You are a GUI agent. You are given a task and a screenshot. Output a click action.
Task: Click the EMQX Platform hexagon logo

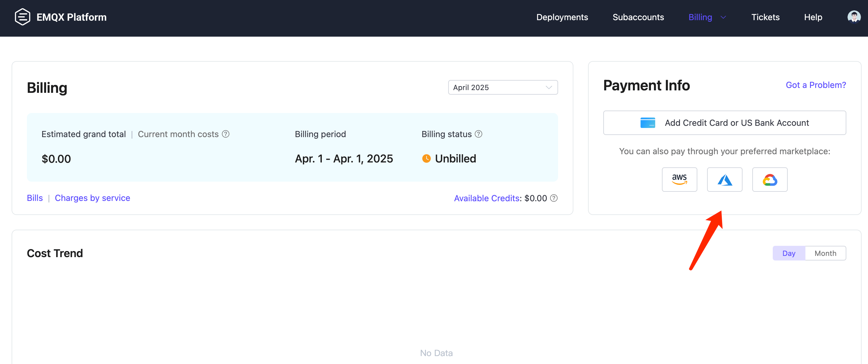[22, 16]
